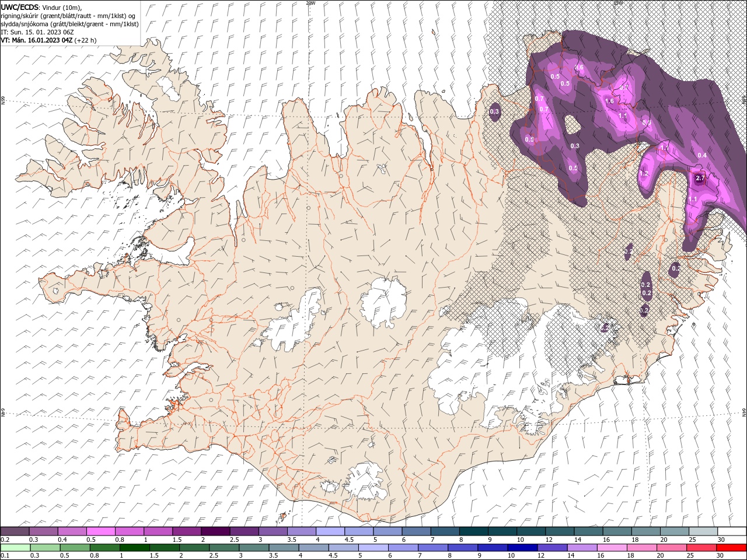747x560 pixels.
Task: Click the 'slydda/snjókoma' snow legend description line
Action: (x=69, y=23)
